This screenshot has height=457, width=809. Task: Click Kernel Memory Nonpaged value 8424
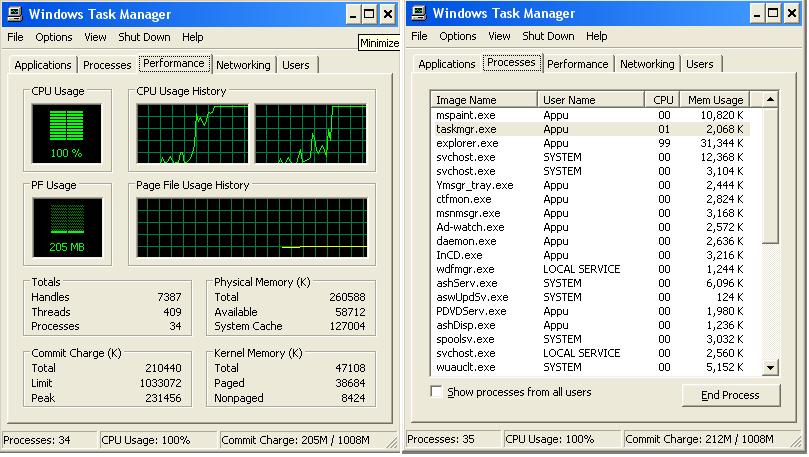pos(353,398)
